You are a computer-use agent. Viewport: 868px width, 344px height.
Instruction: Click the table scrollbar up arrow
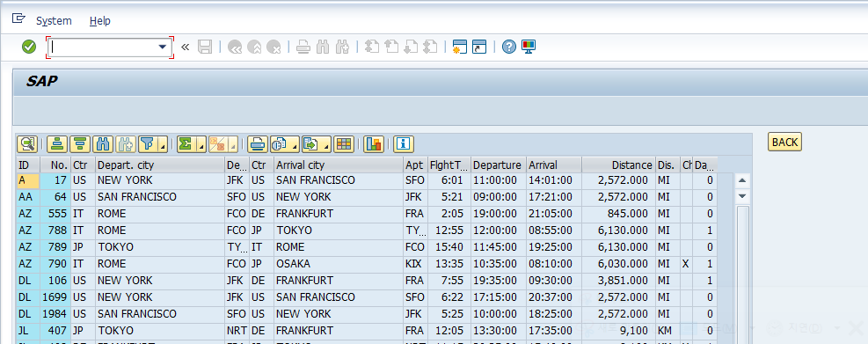coord(743,180)
